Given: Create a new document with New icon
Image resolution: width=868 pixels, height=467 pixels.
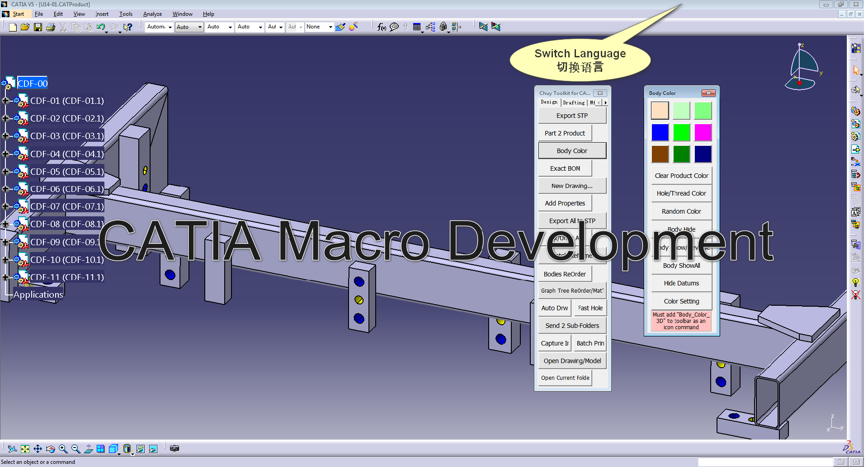Looking at the screenshot, I should coord(13,27).
